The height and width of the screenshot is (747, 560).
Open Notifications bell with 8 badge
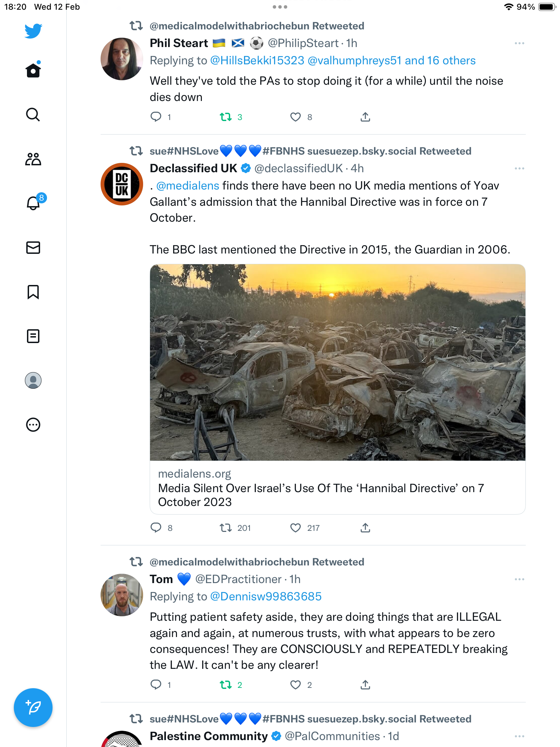coord(35,202)
